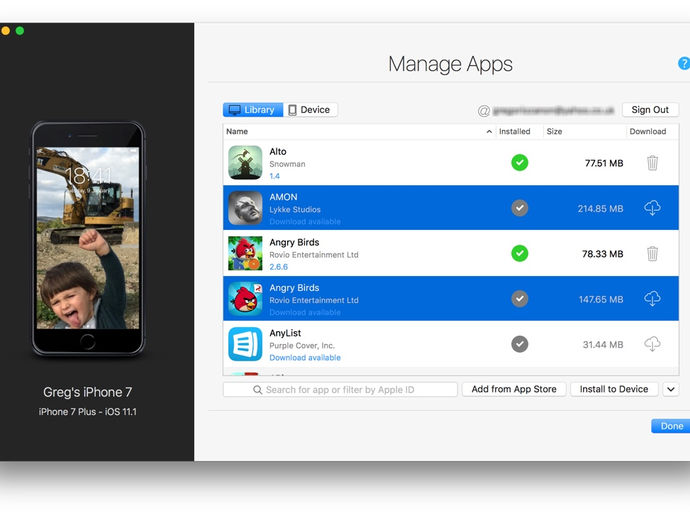Click the Alto version 1.4 link
Viewport: 690px width, 518px height.
pos(275,176)
